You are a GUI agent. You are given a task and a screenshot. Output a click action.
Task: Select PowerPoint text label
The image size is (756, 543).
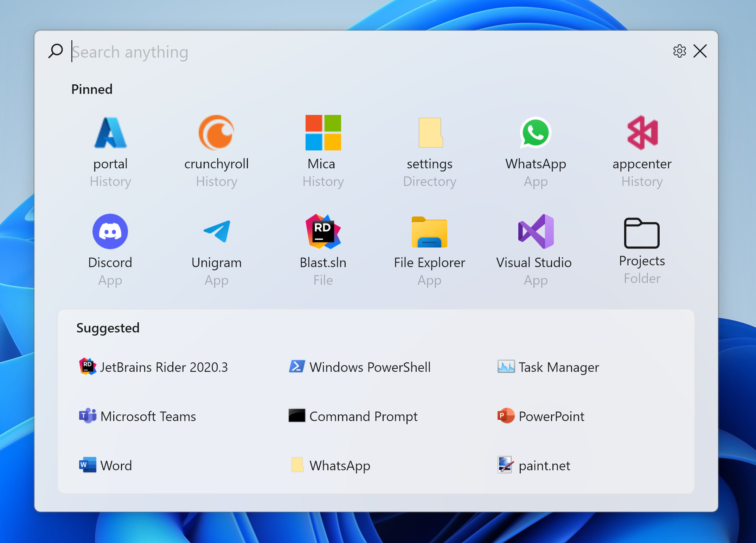coord(551,416)
